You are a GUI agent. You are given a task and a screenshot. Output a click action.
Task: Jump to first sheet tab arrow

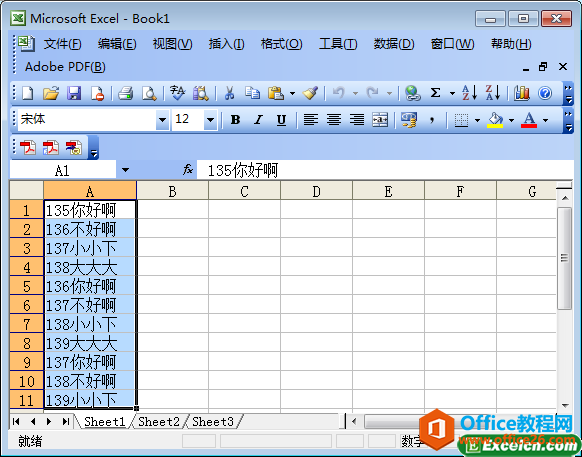16,421
